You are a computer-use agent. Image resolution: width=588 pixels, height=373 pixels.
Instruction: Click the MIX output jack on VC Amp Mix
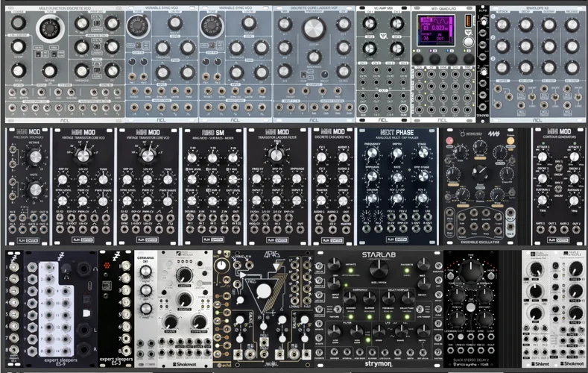363,109
